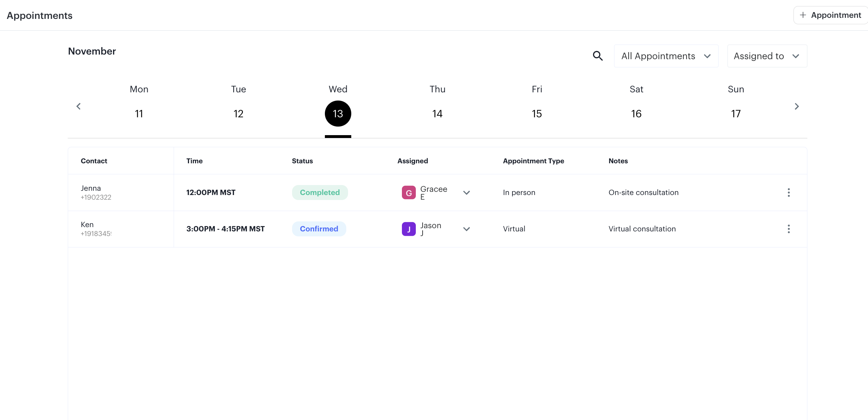
Task: Click the Completed status badge
Action: click(x=320, y=193)
